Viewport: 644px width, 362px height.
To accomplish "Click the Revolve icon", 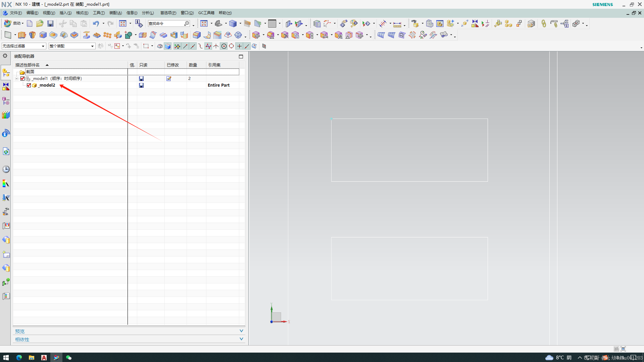I will pyautogui.click(x=32, y=35).
